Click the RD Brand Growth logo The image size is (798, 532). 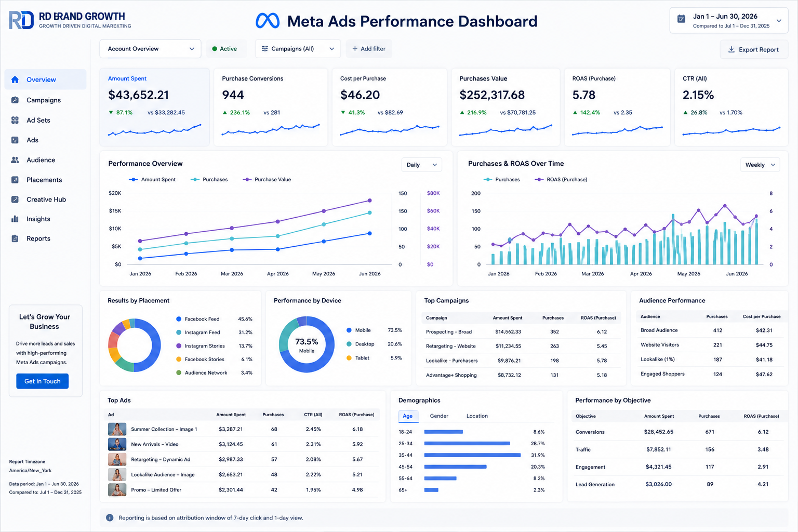(x=70, y=20)
